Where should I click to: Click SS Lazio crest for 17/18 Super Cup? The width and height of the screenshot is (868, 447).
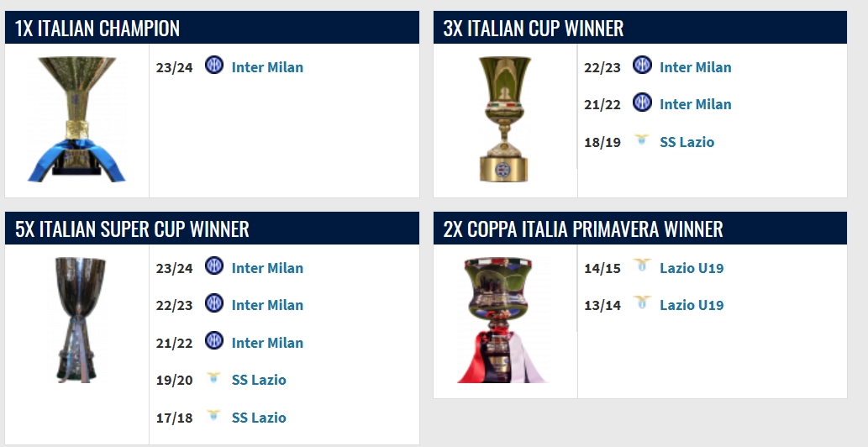214,416
